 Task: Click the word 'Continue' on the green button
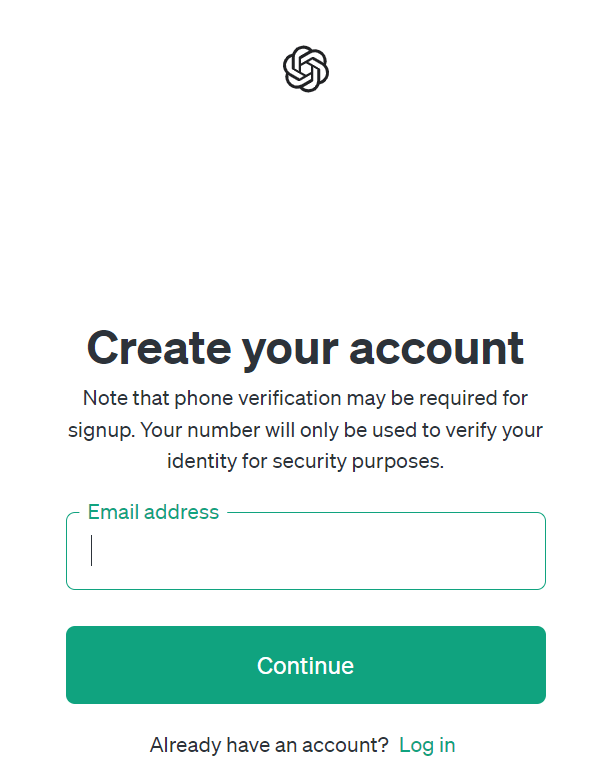(x=305, y=666)
